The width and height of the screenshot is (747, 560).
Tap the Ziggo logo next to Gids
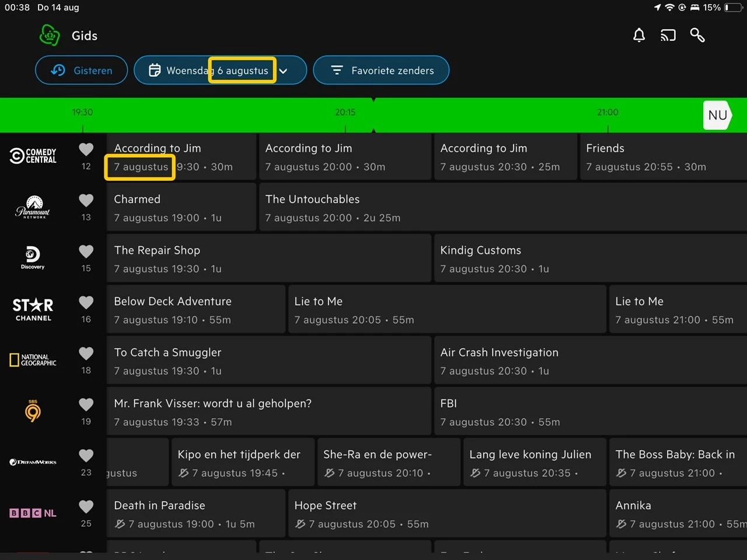click(x=50, y=36)
